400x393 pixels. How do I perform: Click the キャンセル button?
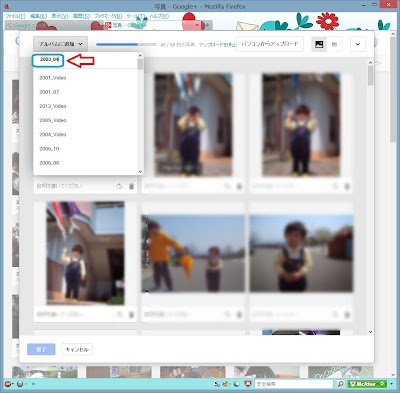pos(77,349)
